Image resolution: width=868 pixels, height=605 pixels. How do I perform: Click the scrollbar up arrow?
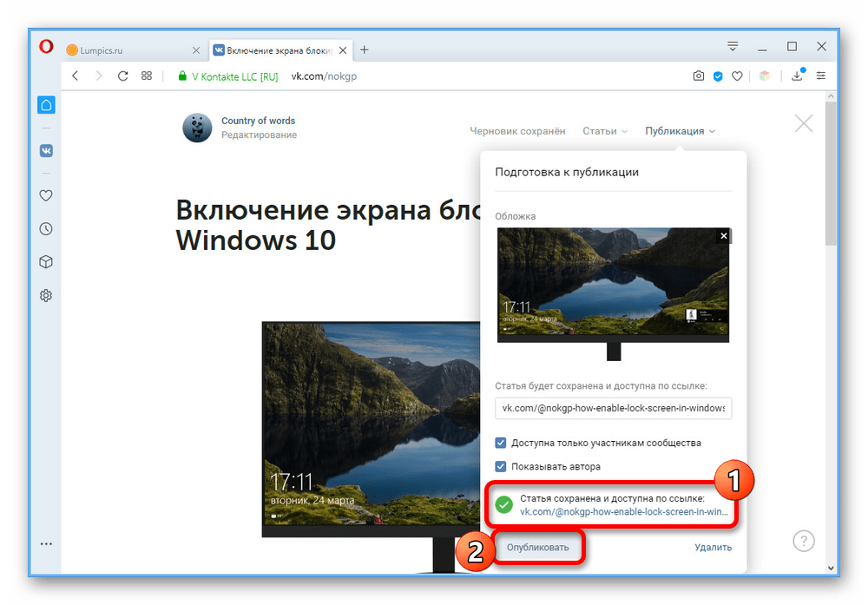831,96
